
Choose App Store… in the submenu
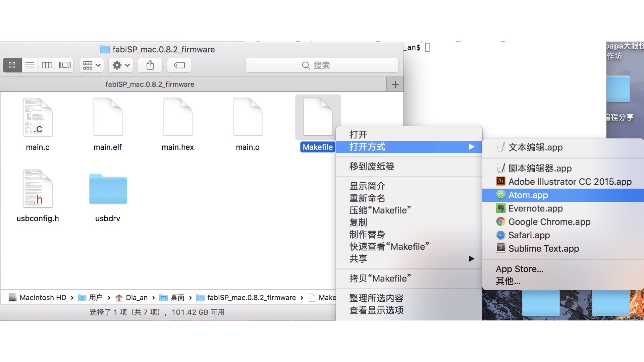click(563, 269)
